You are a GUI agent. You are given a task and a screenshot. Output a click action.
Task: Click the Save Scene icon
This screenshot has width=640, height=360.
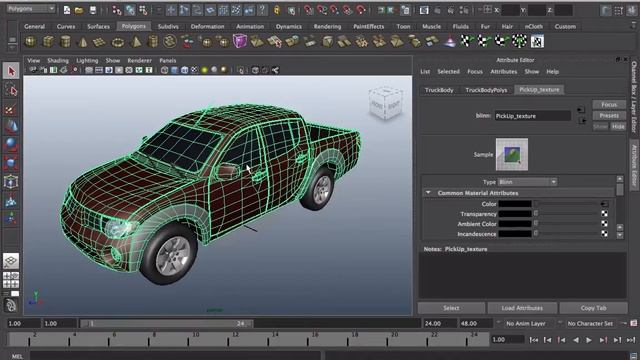tap(93, 10)
